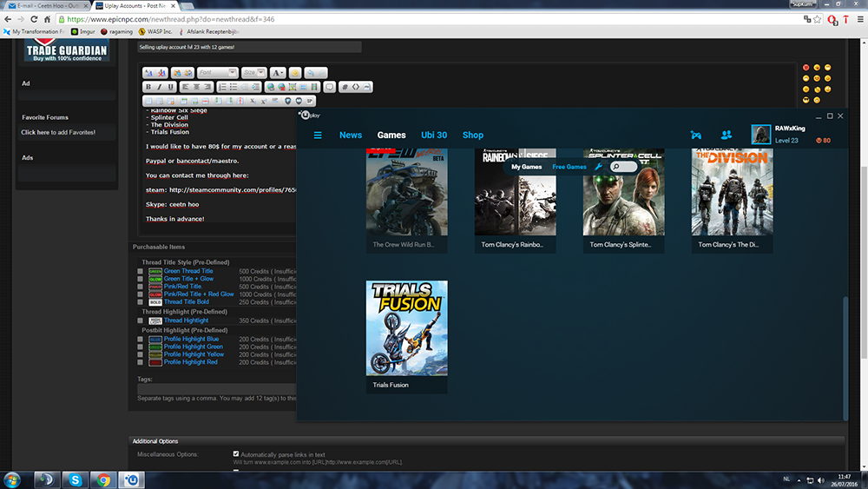Check the Pink/Red Title + Red Glow checkbox
868x489 pixels.
[140, 294]
